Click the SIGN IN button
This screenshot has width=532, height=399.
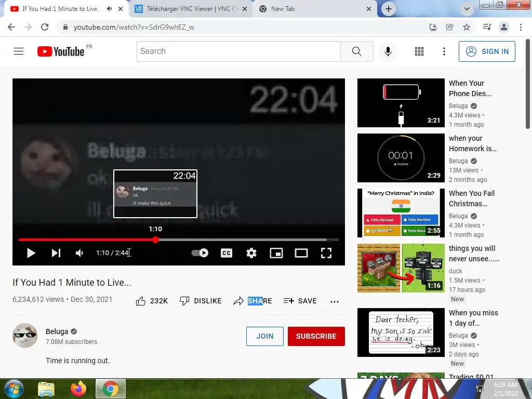pyautogui.click(x=487, y=51)
